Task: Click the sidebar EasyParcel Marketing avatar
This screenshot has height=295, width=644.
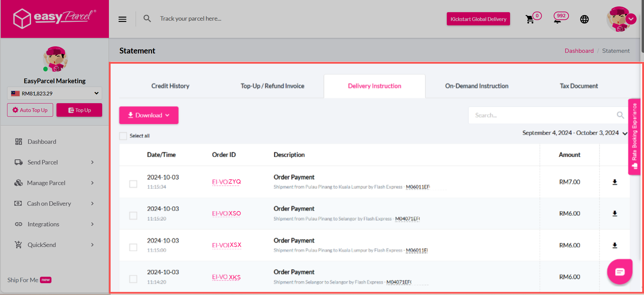Action: tap(55, 59)
